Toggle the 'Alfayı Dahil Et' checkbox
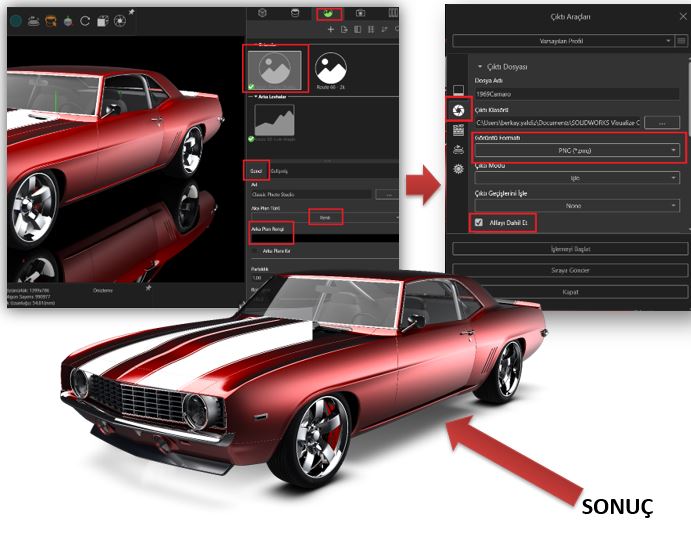This screenshot has height=548, width=691. (x=476, y=222)
